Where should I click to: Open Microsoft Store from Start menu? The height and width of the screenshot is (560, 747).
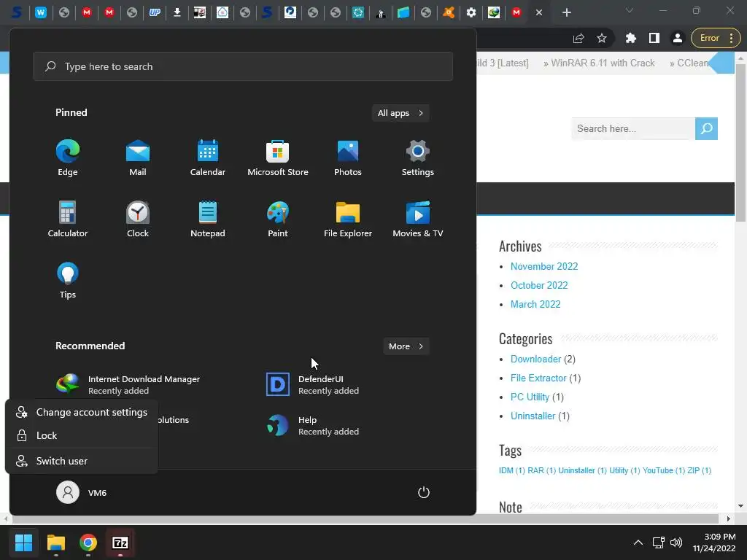click(278, 157)
